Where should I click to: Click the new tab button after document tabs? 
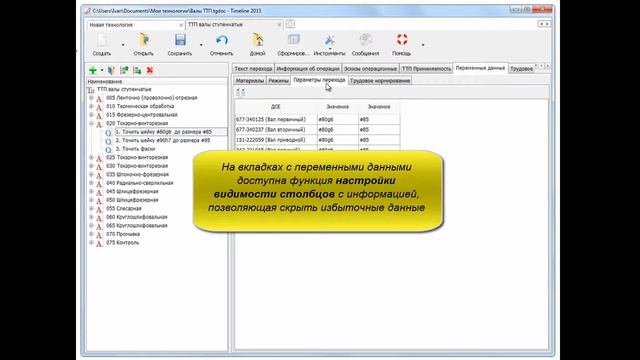pos(290,24)
